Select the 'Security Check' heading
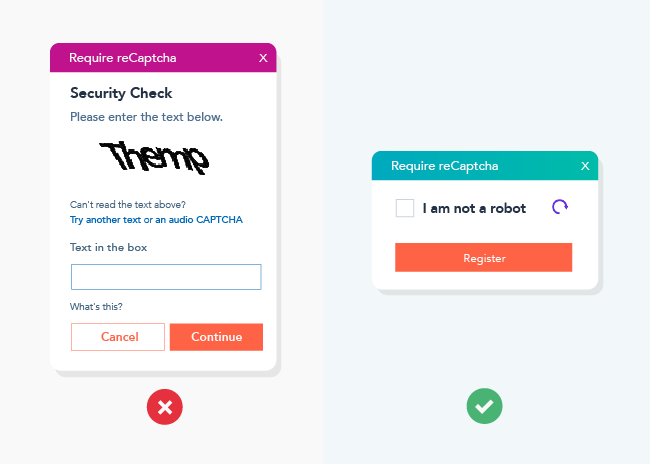This screenshot has width=650, height=464. pyautogui.click(x=121, y=93)
